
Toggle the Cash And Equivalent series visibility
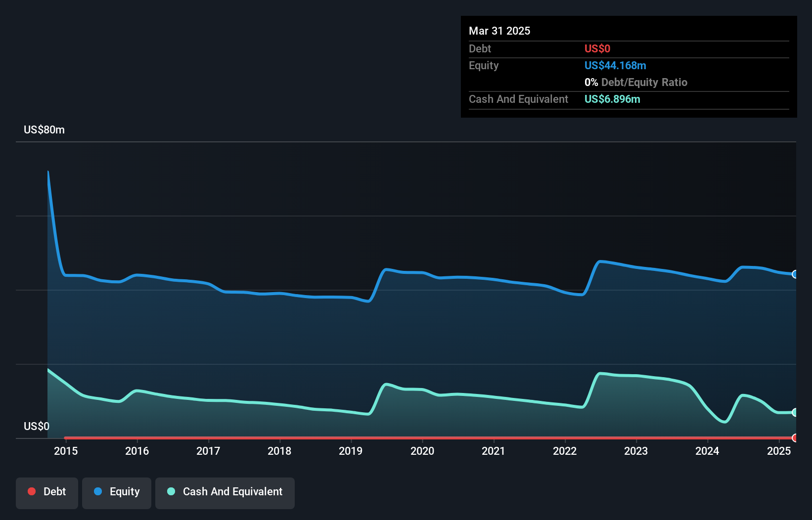[225, 492]
